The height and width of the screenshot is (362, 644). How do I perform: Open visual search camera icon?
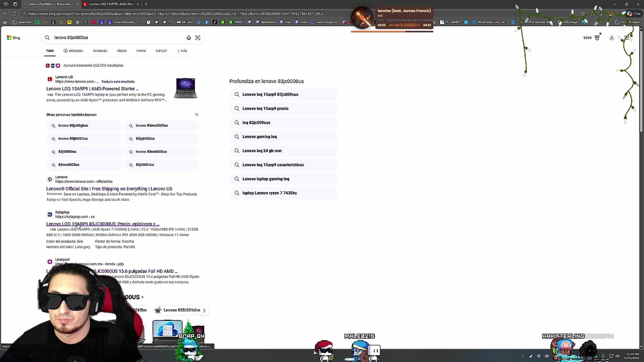198,38
